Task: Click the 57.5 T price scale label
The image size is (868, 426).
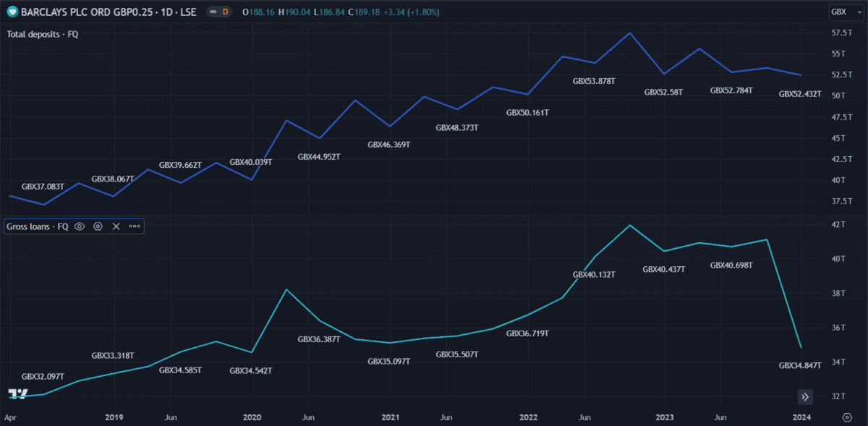Action: pyautogui.click(x=841, y=33)
